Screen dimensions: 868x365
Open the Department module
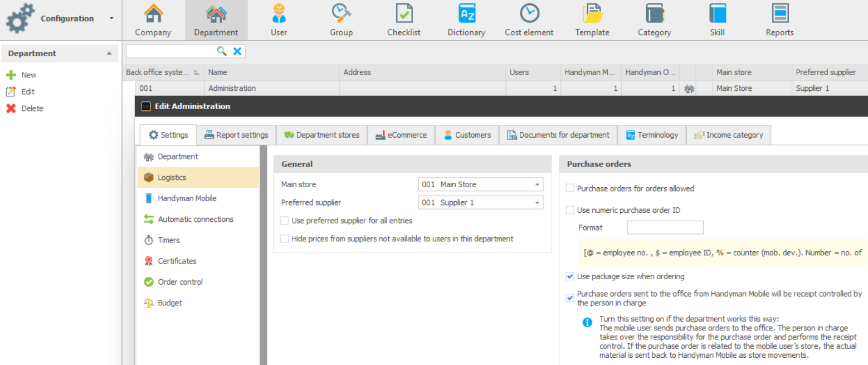click(216, 20)
